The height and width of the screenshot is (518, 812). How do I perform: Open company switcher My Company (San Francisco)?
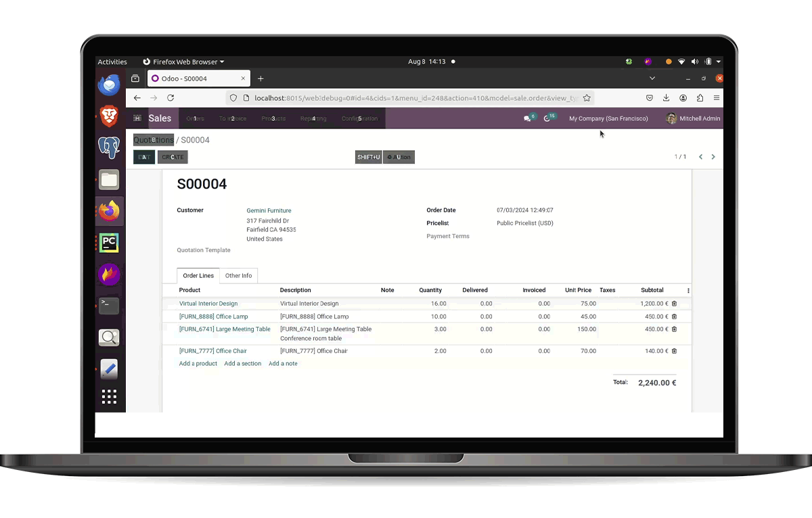tap(608, 118)
